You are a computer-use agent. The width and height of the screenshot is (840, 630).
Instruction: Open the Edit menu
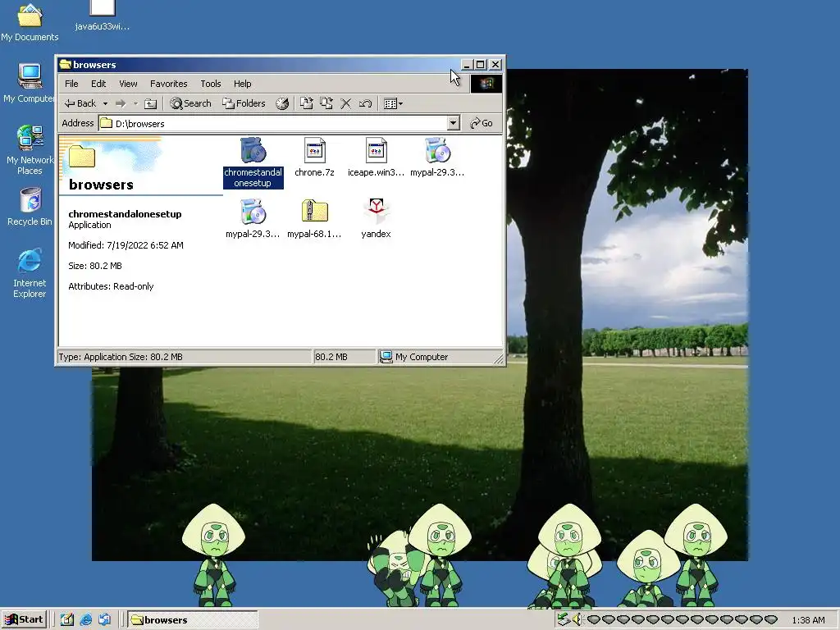coord(98,84)
